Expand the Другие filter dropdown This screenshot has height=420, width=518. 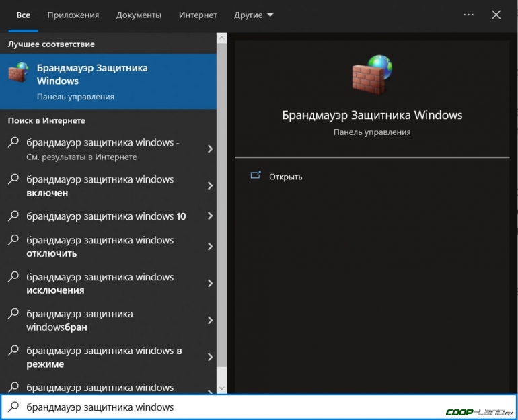point(254,15)
